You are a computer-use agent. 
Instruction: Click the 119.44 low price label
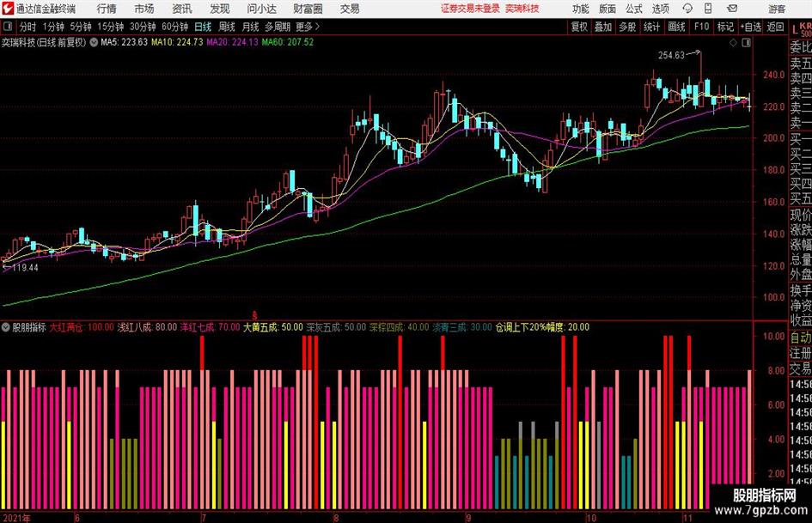(x=25, y=268)
